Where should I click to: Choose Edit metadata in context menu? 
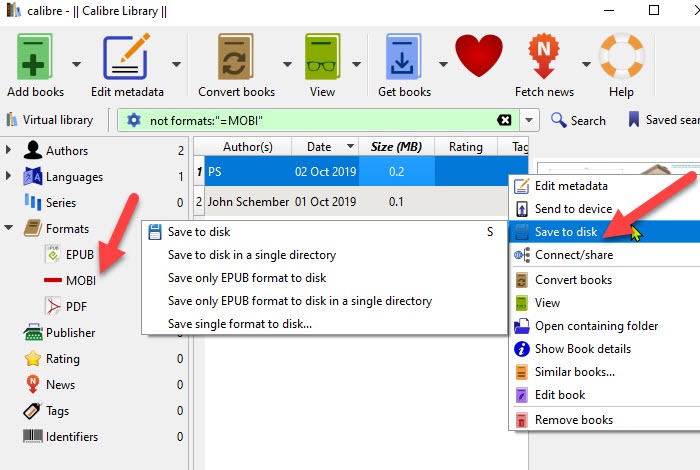604,186
